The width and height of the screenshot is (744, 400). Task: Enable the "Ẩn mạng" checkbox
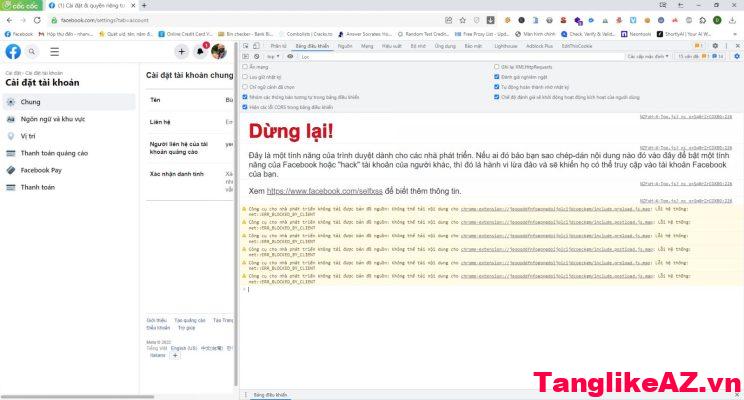pos(246,67)
